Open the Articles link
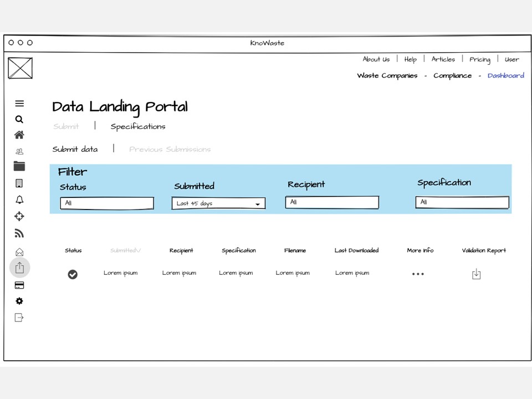532x399 pixels. [x=443, y=59]
